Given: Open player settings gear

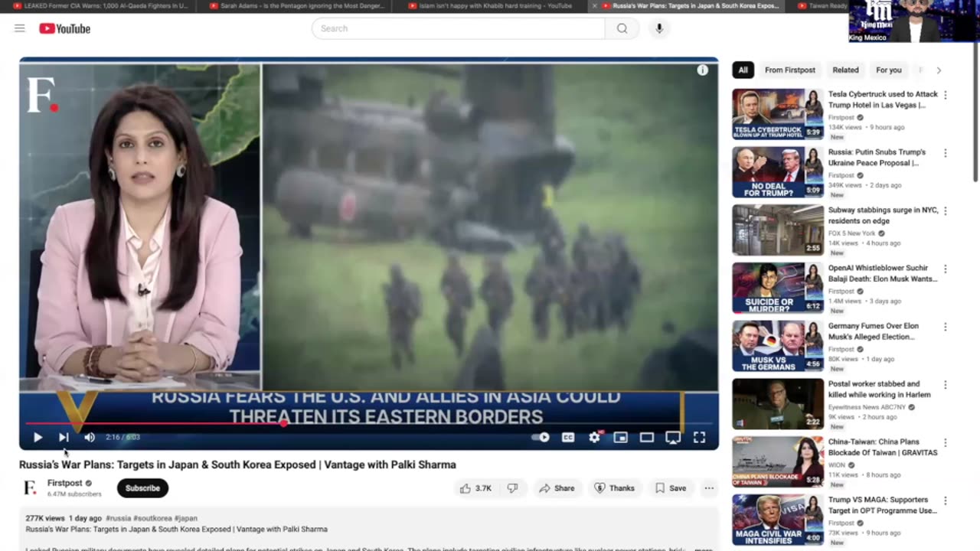Looking at the screenshot, I should [594, 437].
